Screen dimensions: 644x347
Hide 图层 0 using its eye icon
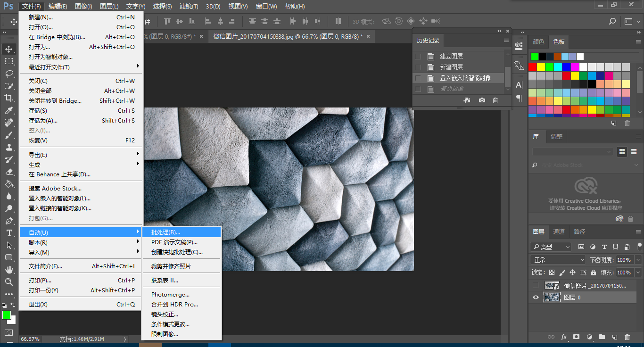[536, 297]
